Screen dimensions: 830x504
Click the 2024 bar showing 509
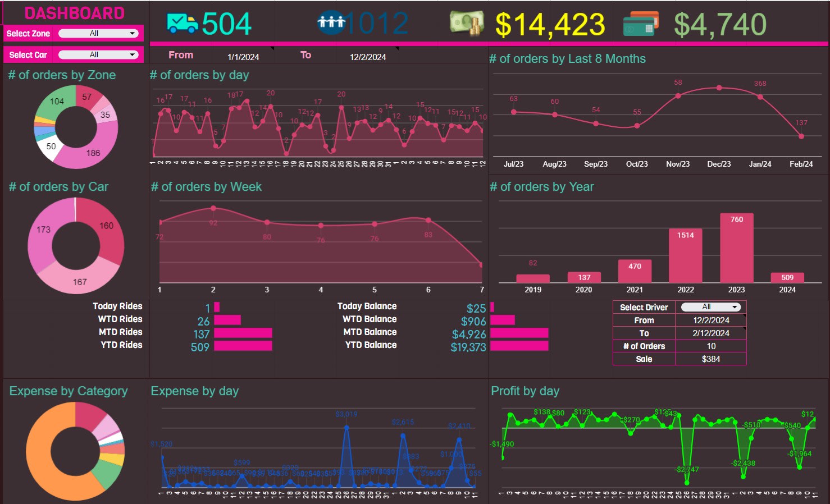787,277
